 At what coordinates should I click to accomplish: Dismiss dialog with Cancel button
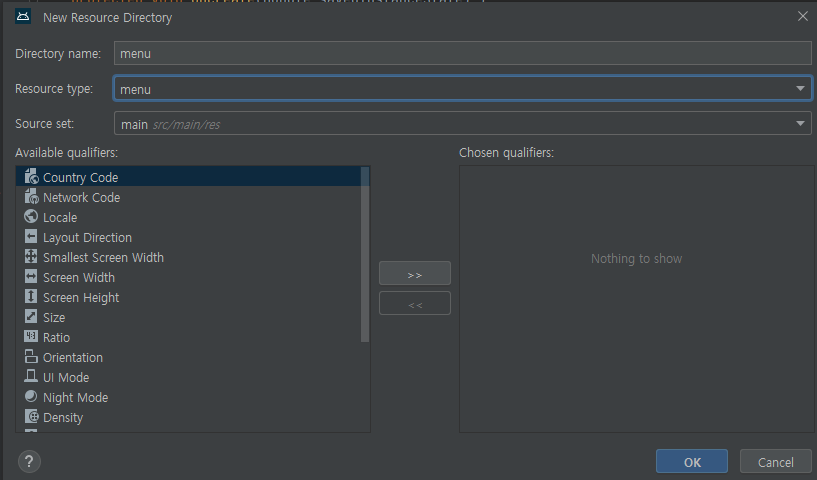pyautogui.click(x=775, y=461)
